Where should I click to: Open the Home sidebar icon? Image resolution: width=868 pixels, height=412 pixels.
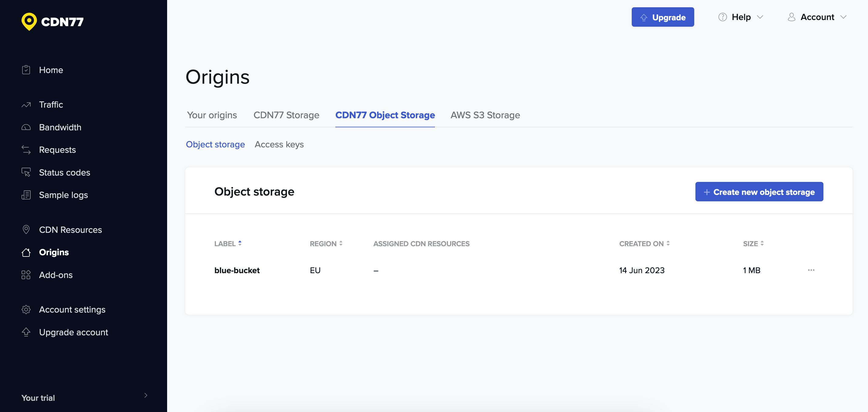[x=26, y=70]
